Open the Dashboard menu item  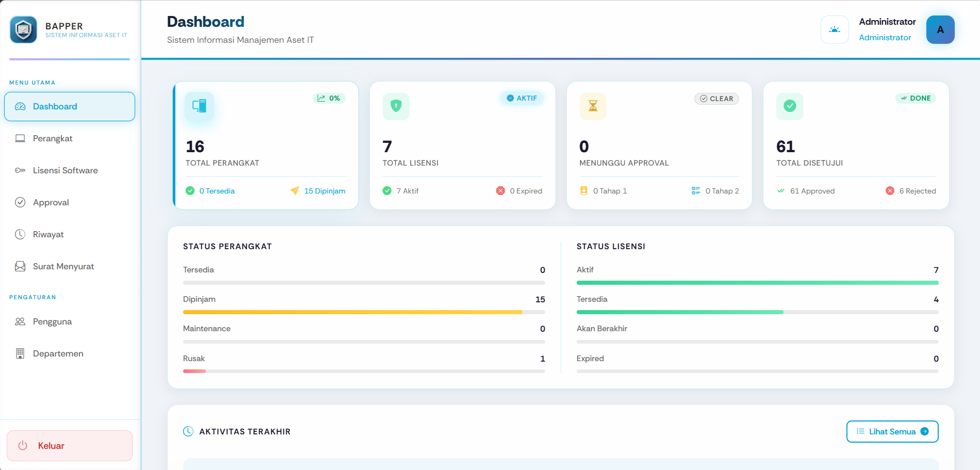pos(70,106)
